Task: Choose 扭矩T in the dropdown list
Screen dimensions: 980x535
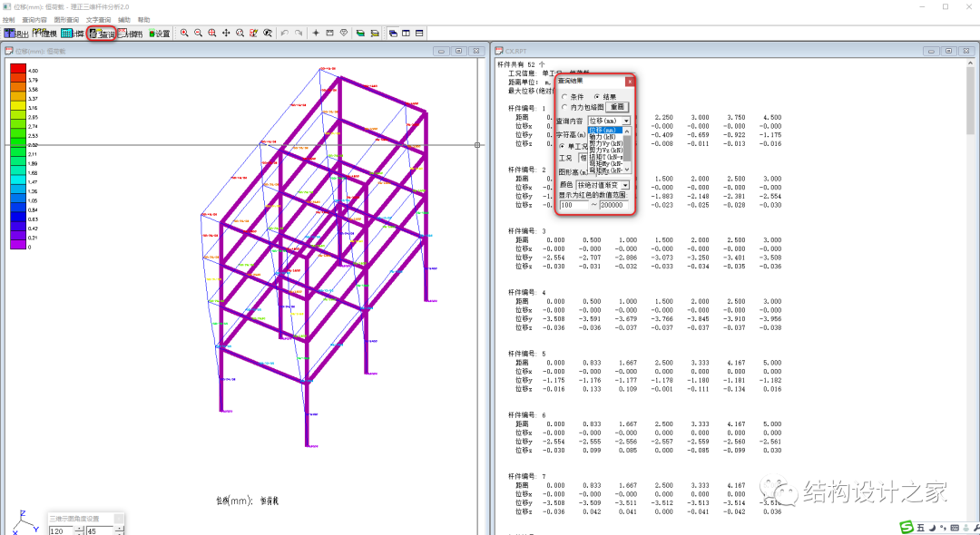Action: (605, 157)
